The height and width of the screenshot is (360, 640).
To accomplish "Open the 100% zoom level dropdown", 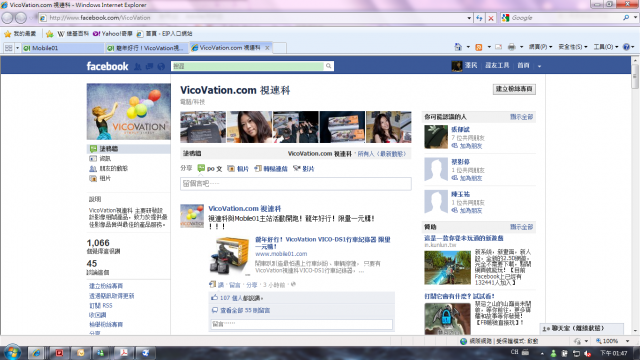I will pos(628,341).
